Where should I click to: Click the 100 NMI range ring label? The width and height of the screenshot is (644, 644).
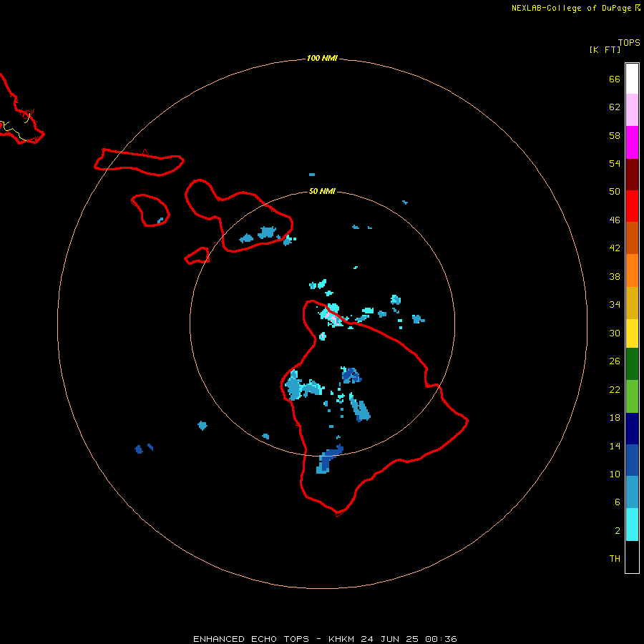[x=322, y=59]
